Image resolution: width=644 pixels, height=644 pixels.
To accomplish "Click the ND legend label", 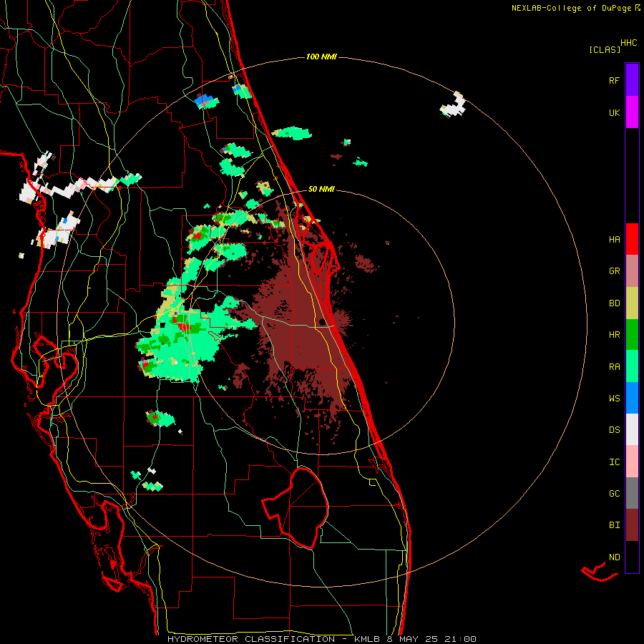I will coord(614,557).
